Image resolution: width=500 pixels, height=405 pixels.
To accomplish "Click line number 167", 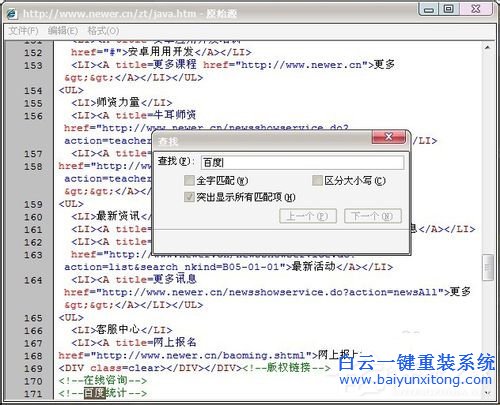I will pyautogui.click(x=33, y=343).
